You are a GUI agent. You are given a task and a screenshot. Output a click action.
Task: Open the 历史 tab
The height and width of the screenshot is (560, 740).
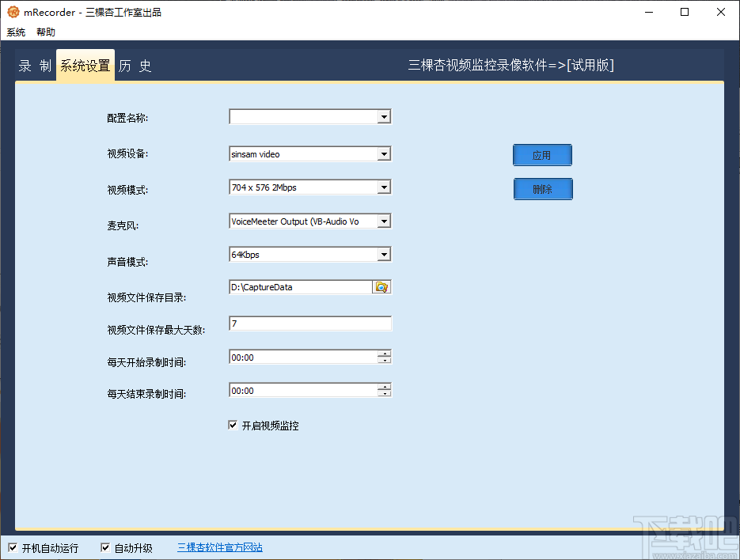click(135, 66)
